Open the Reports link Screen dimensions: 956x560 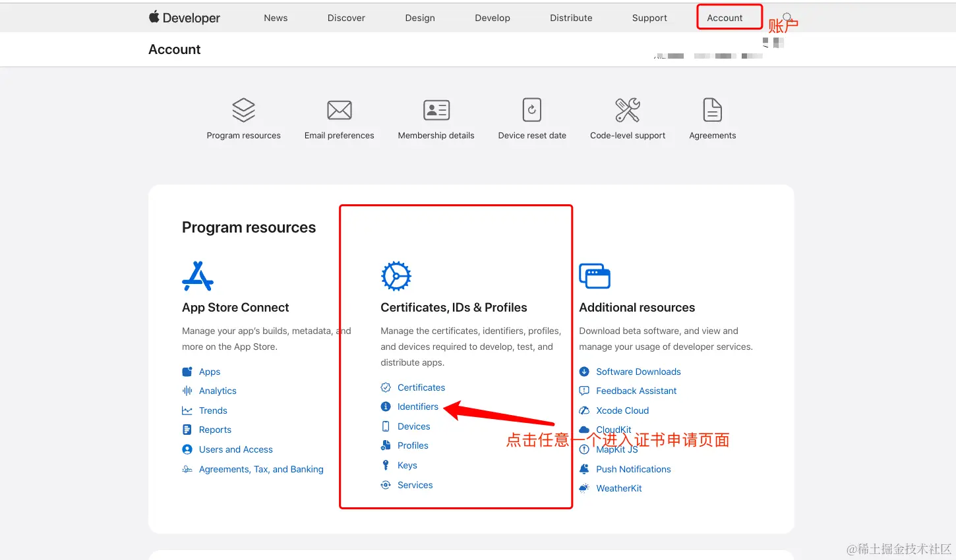pyautogui.click(x=215, y=430)
